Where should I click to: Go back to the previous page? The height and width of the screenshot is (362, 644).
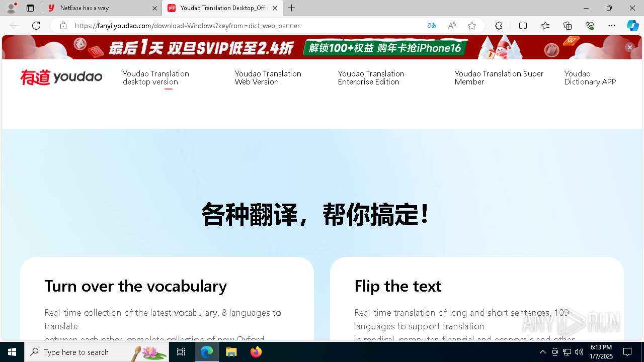tap(14, 26)
